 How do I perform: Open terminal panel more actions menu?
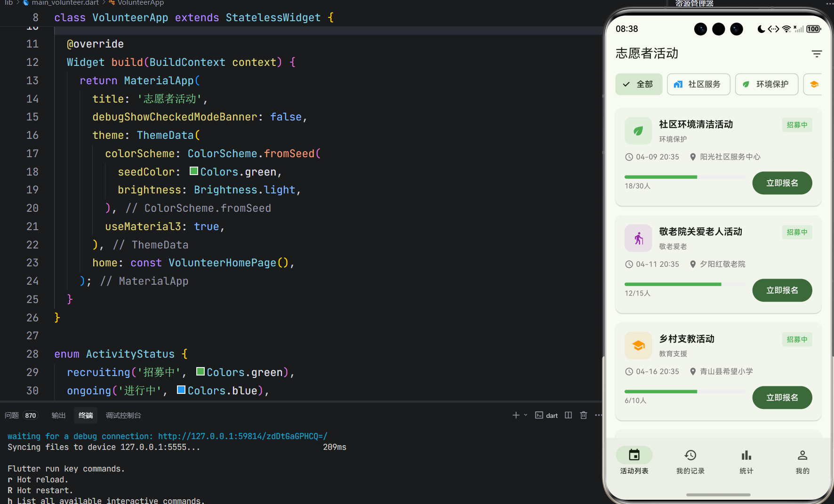pyautogui.click(x=598, y=415)
